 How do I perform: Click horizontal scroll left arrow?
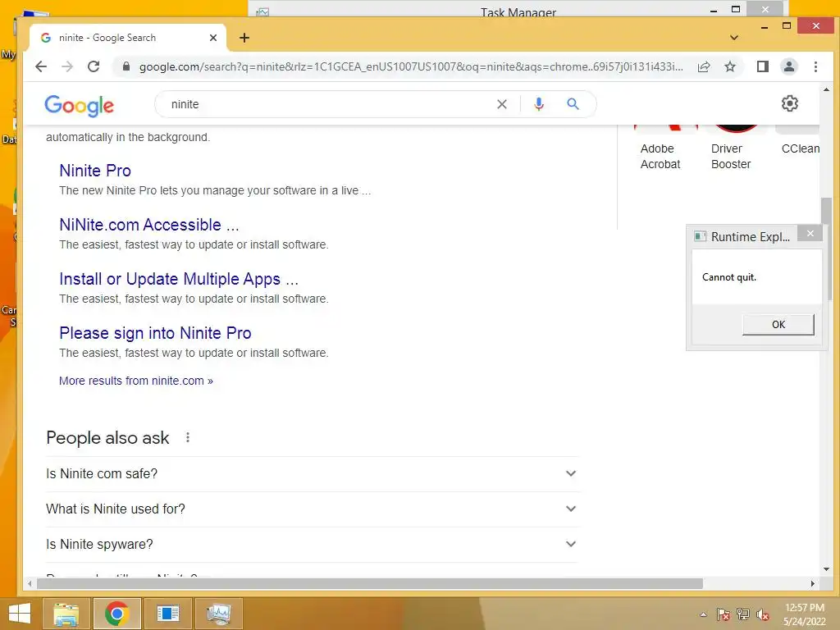click(30, 583)
